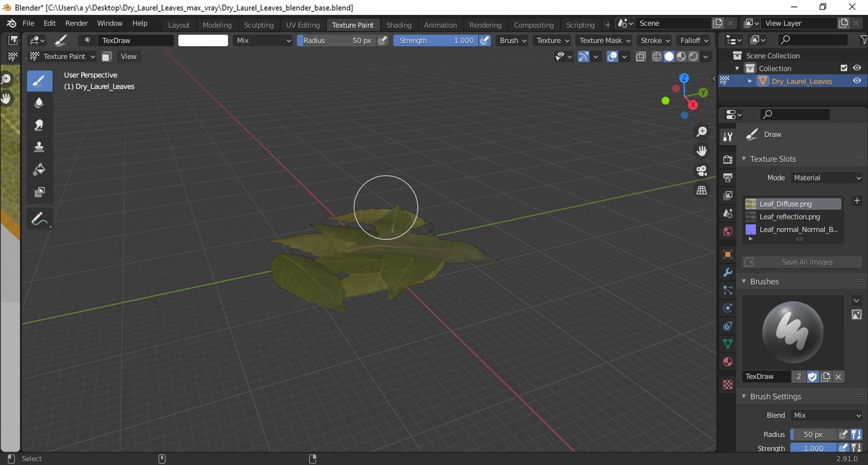The image size is (868, 465).
Task: Switch to the UV Editing workspace
Action: (302, 25)
